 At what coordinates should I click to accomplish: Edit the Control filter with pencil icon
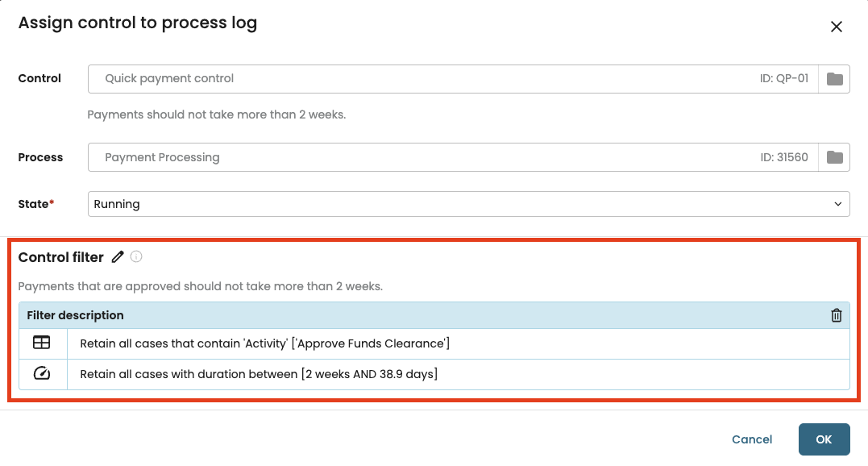[x=118, y=257]
